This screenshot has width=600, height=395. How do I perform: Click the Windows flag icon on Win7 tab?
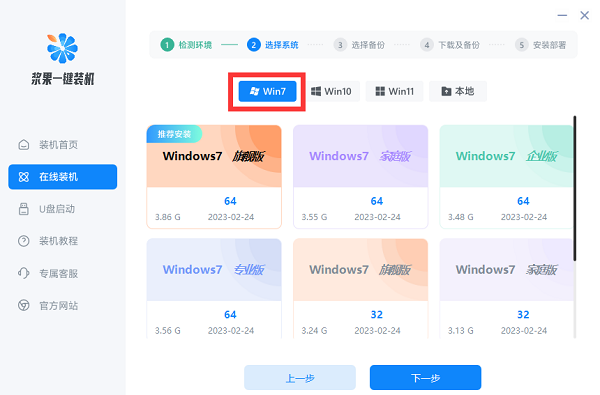point(254,91)
